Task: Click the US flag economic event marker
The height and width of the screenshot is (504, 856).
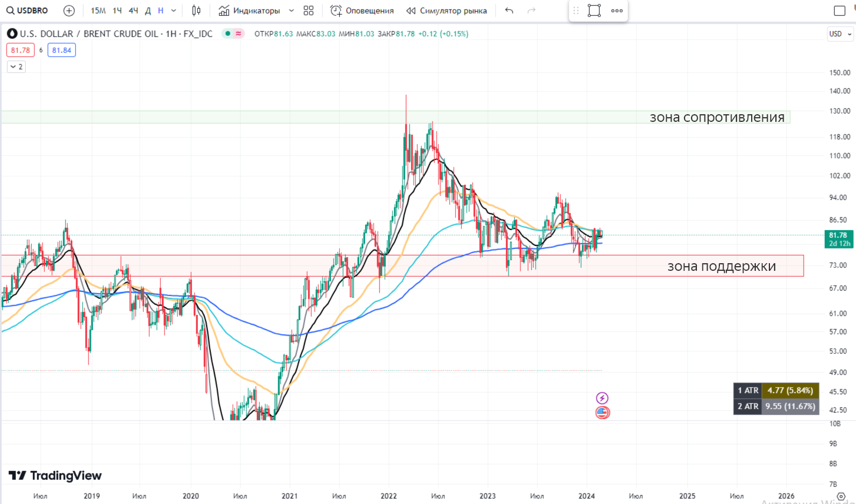Action: pyautogui.click(x=602, y=413)
